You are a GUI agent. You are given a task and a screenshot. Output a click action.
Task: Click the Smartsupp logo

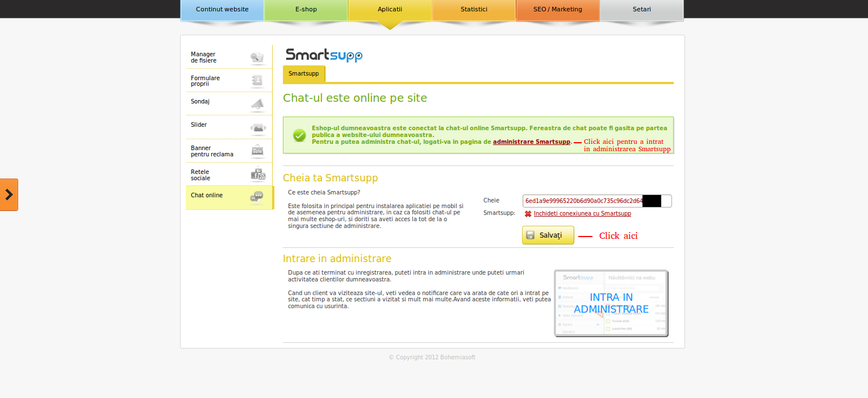click(324, 55)
